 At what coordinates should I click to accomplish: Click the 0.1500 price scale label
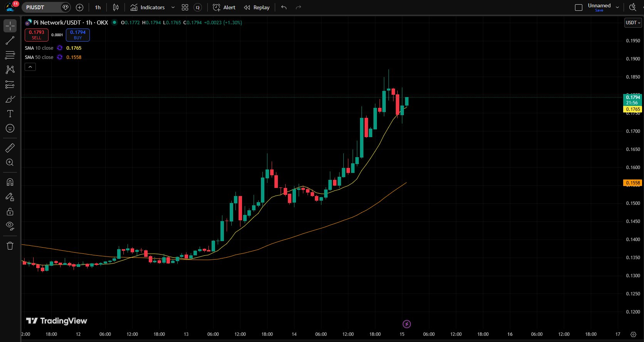point(633,203)
